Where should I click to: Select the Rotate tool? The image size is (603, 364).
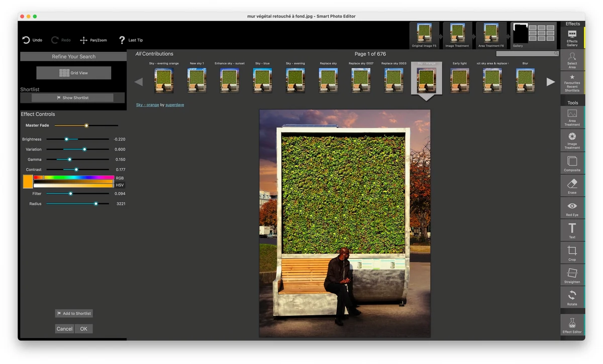click(x=572, y=297)
